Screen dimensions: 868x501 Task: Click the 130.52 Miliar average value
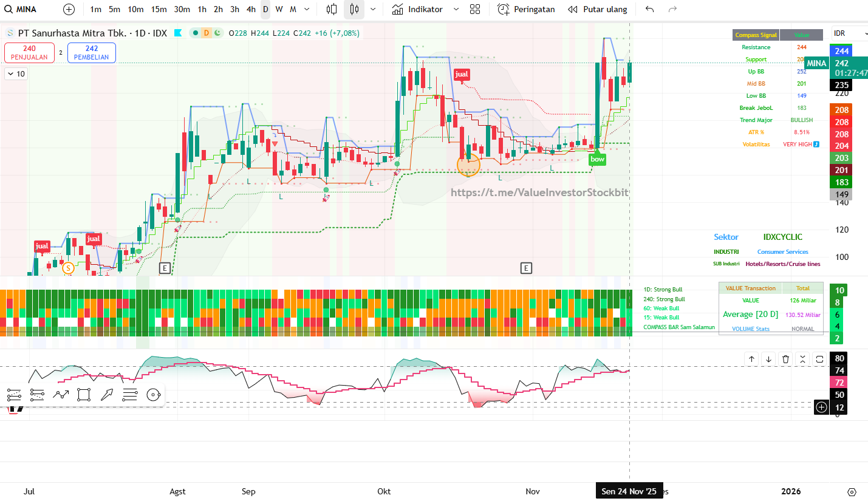[803, 315]
